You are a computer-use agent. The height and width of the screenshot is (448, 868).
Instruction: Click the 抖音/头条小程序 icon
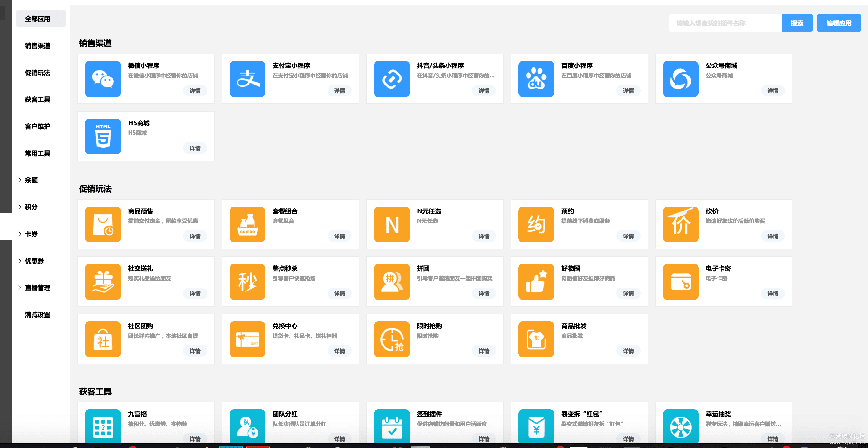coord(392,79)
